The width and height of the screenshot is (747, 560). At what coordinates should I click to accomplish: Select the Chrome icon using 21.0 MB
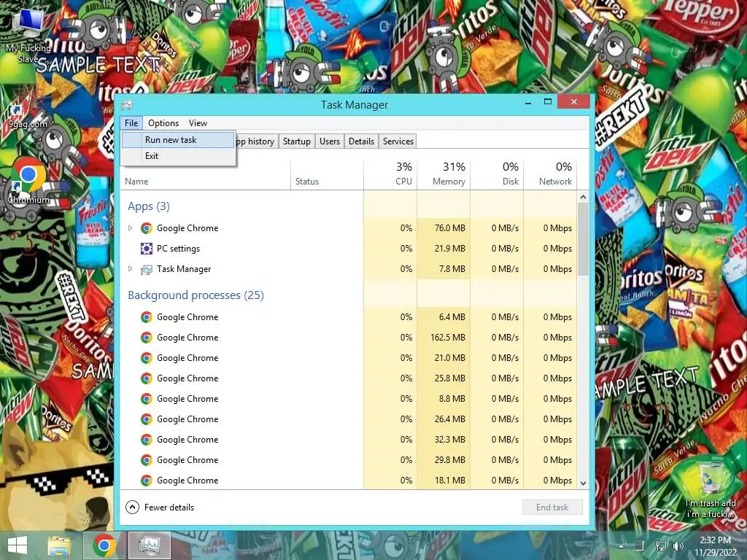(x=146, y=358)
